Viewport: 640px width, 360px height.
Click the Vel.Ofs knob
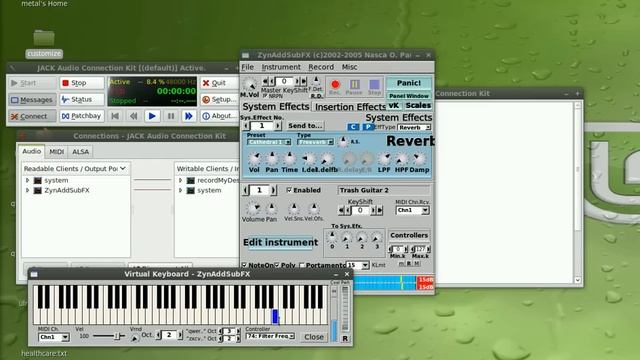click(x=313, y=209)
